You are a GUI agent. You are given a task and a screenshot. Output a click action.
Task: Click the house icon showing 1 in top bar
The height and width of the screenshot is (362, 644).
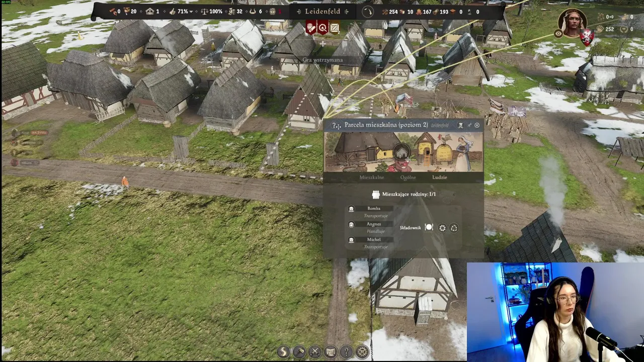point(149,12)
